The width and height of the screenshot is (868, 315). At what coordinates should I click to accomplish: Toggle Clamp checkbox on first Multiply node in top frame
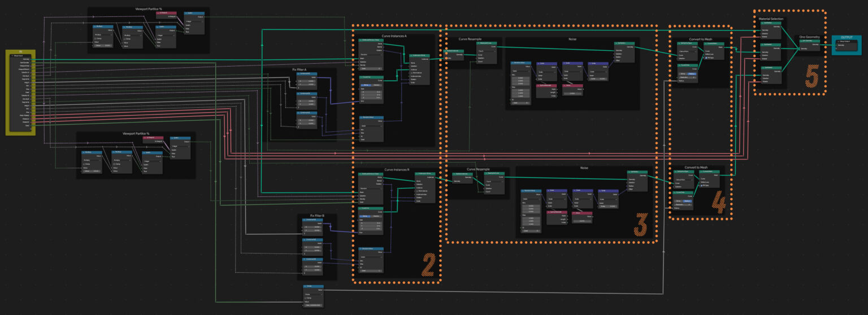pyautogui.click(x=96, y=38)
